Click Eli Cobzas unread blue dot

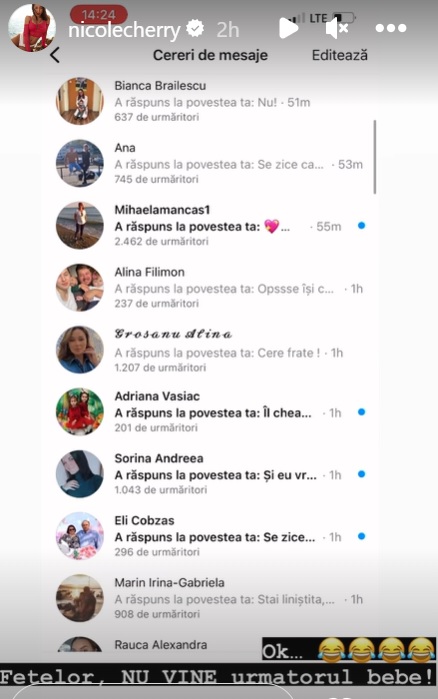361,536
